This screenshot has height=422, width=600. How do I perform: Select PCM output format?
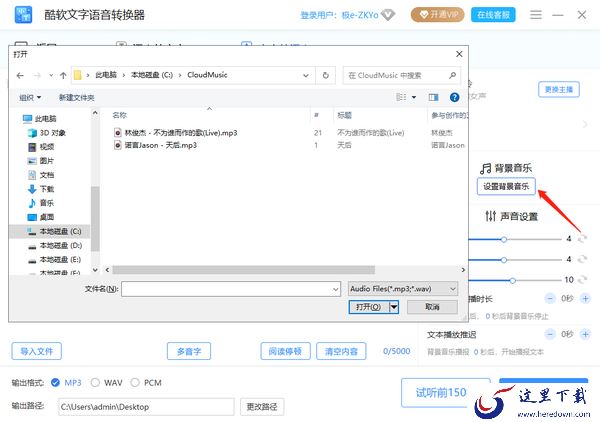(x=135, y=383)
